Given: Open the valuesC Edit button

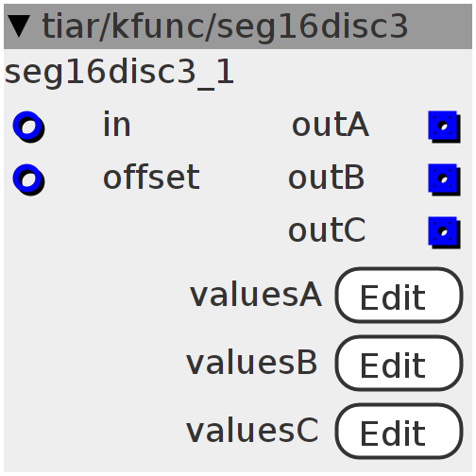Looking at the screenshot, I should 399,432.
